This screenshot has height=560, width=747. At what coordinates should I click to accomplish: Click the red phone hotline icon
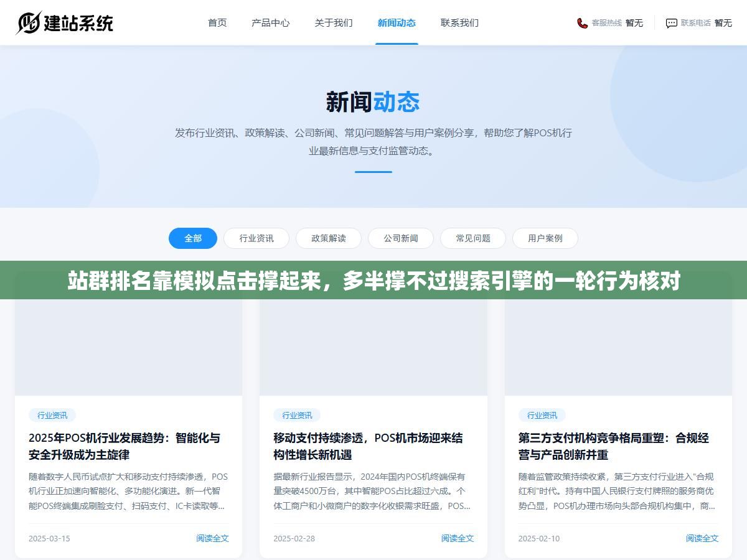pos(582,23)
